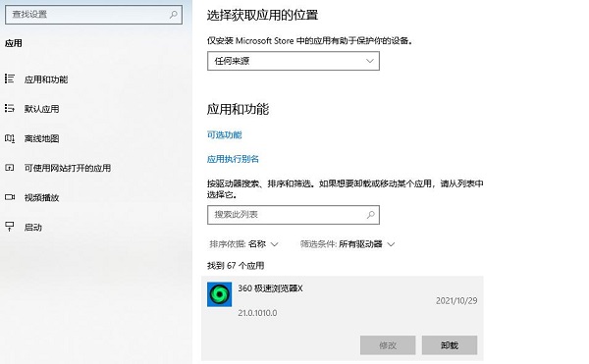
Task: Click the 找到 67 个应用 count text
Action: click(236, 266)
